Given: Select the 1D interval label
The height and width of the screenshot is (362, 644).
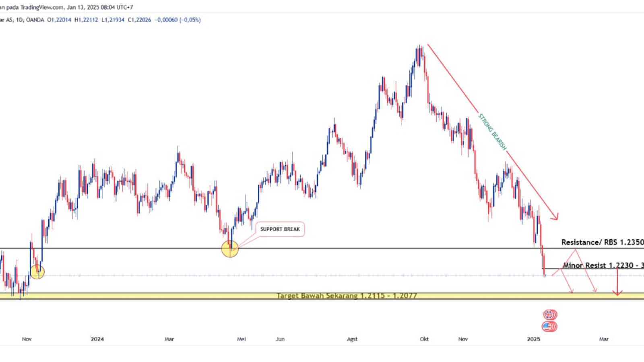Looking at the screenshot, I should 19,20.
